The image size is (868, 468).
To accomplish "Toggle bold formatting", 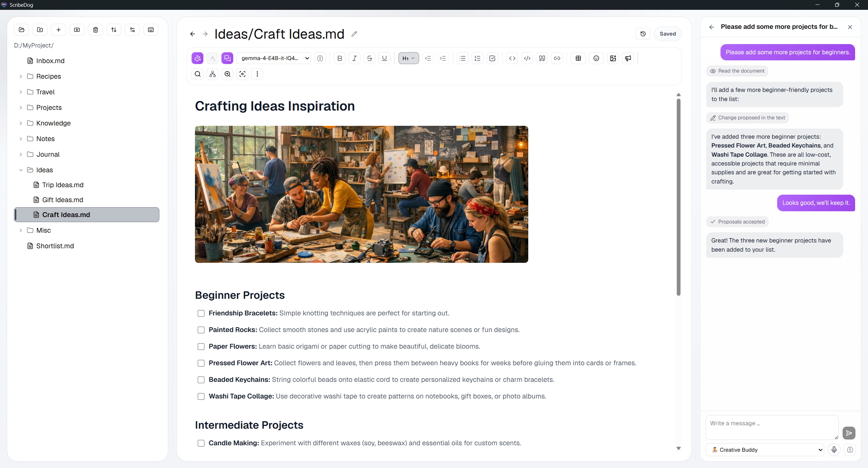I will (340, 58).
